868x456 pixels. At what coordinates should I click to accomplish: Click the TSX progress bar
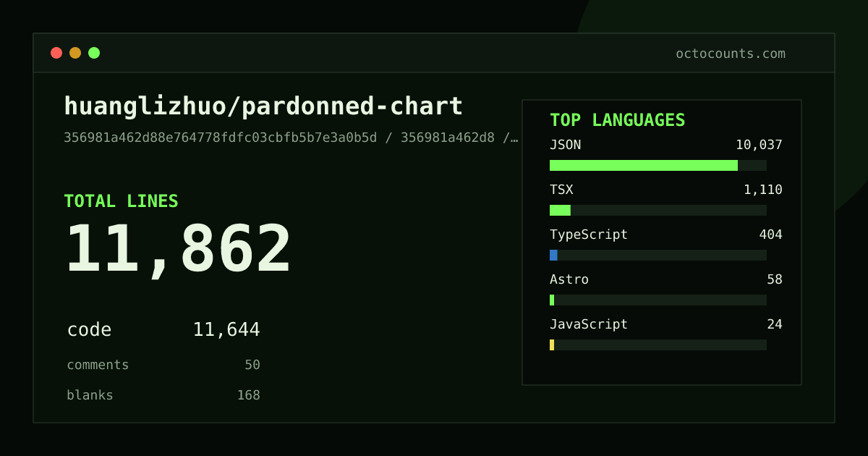pyautogui.click(x=560, y=210)
